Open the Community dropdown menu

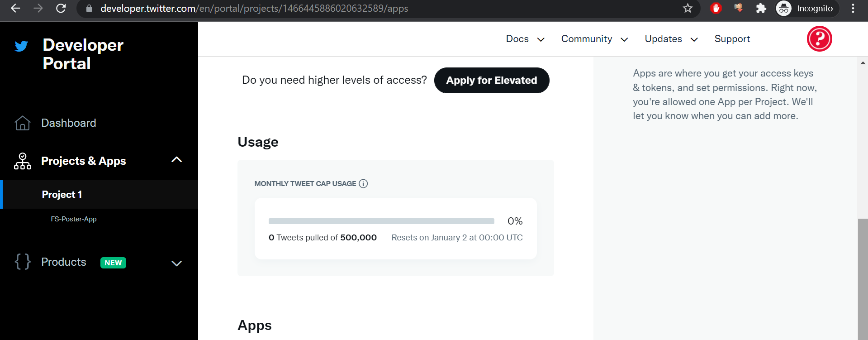click(594, 39)
